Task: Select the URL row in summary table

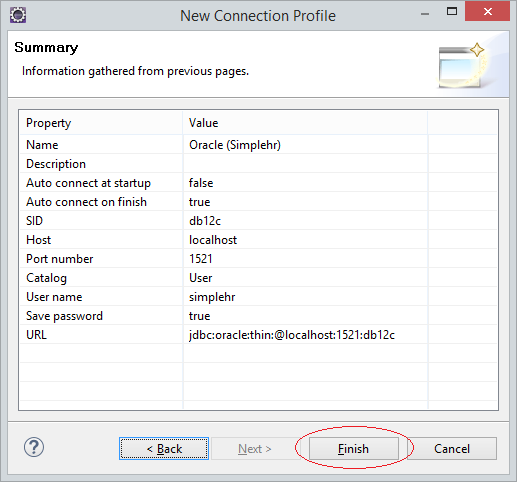Action: pos(258,335)
